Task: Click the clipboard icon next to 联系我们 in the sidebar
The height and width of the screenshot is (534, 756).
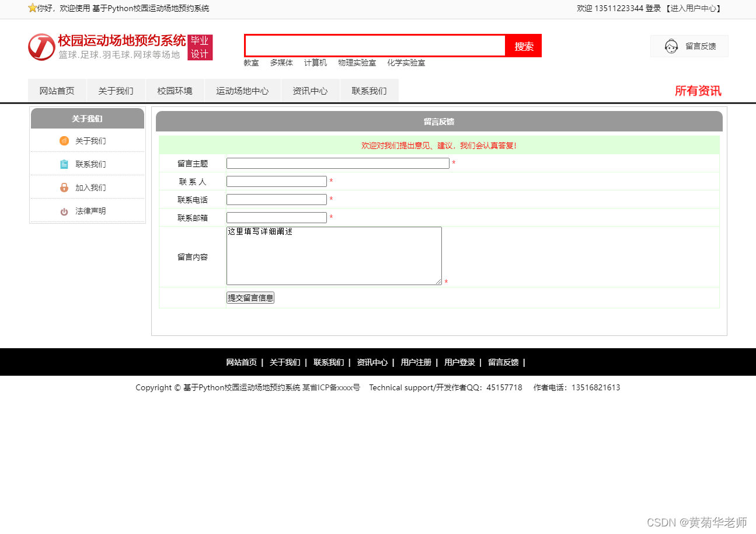Action: pos(64,164)
